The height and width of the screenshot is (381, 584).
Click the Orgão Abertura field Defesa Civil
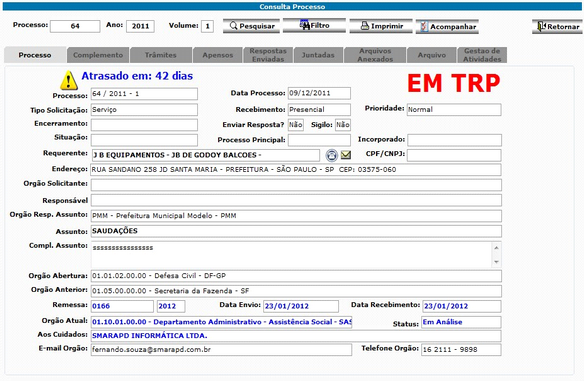point(296,276)
